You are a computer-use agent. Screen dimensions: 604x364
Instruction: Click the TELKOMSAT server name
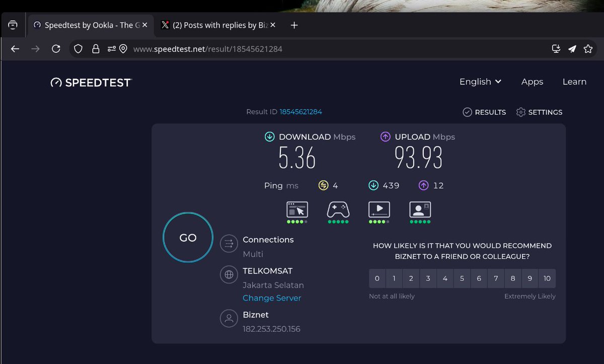point(267,271)
